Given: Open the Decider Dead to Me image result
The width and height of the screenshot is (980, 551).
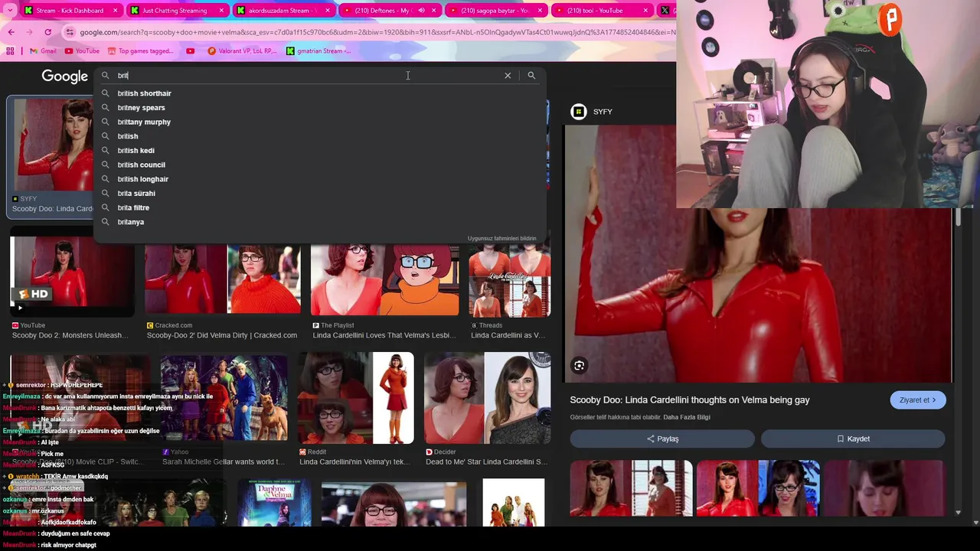Looking at the screenshot, I should tap(487, 398).
